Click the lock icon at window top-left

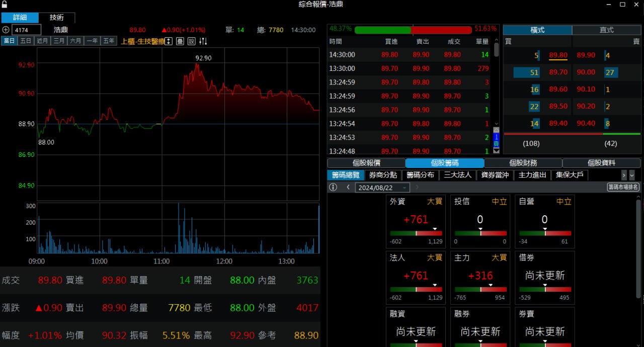(x=5, y=4)
